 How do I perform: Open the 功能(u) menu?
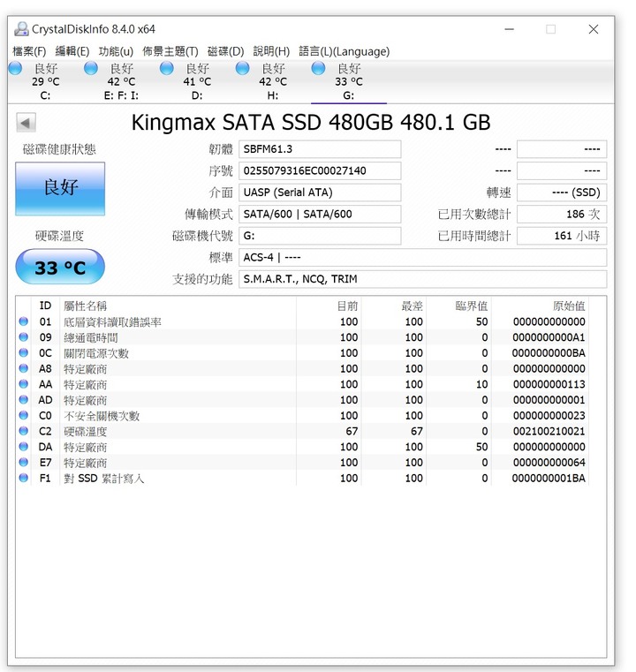[116, 51]
